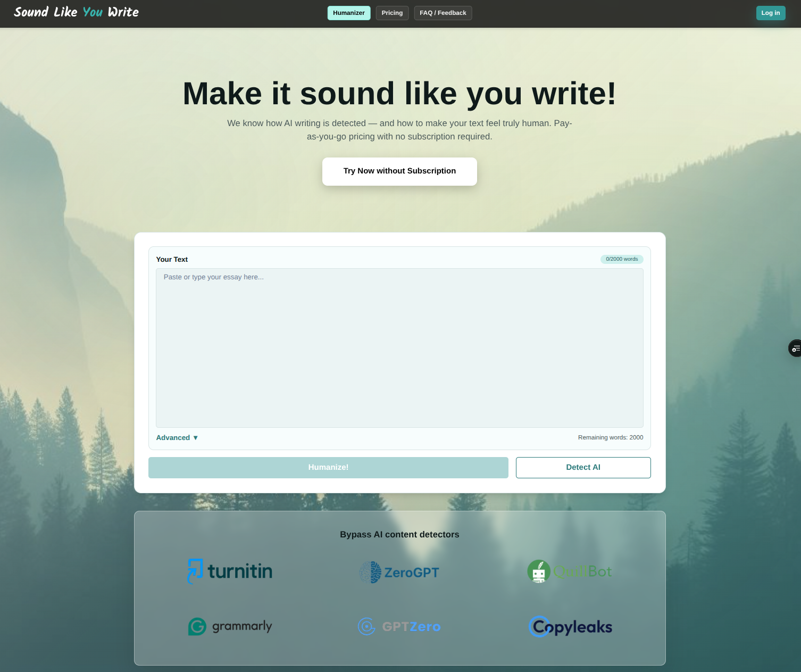Click Try Now without Subscription
801x672 pixels.
click(x=399, y=171)
